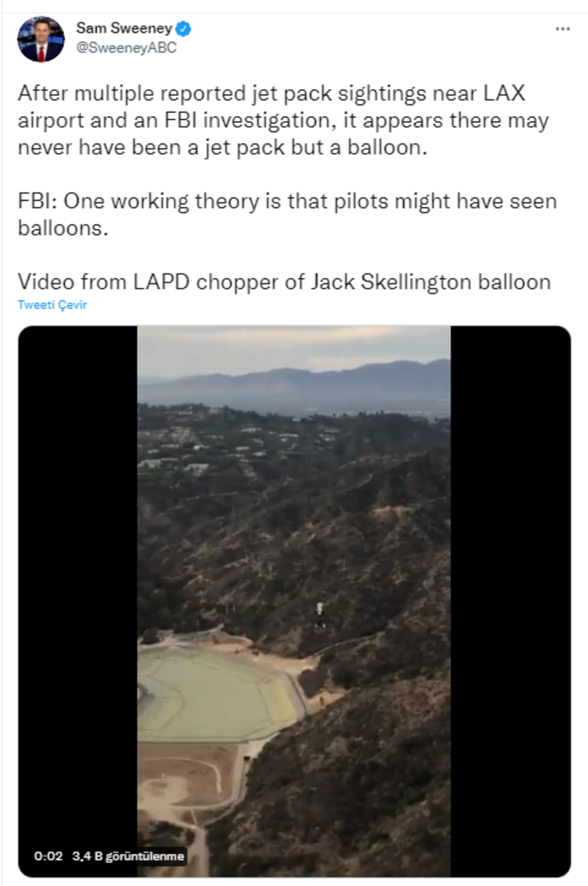Click the white balloon floating in the video
Image resolution: width=588 pixels, height=886 pixels.
coord(319,610)
